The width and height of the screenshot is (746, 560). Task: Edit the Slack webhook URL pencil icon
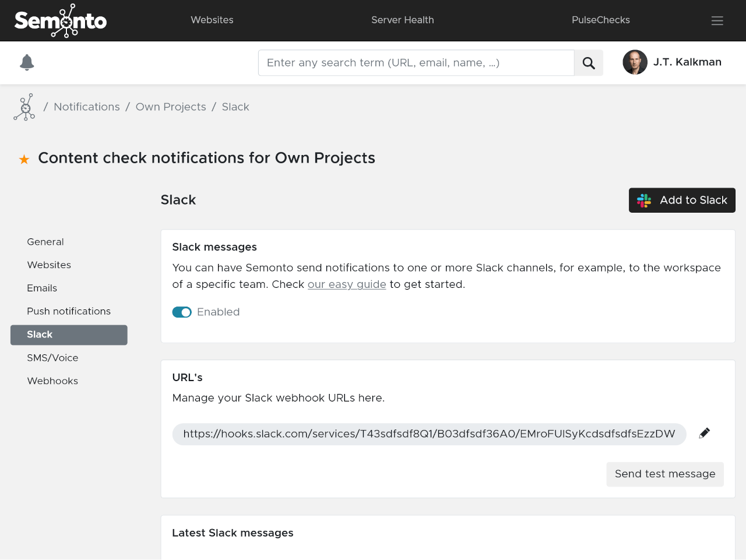[705, 433]
